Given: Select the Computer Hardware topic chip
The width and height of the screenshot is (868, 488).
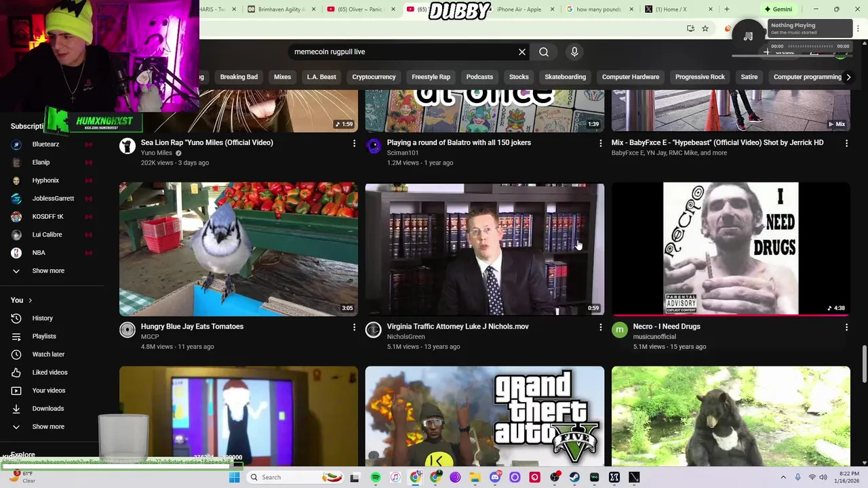Looking at the screenshot, I should (x=631, y=77).
